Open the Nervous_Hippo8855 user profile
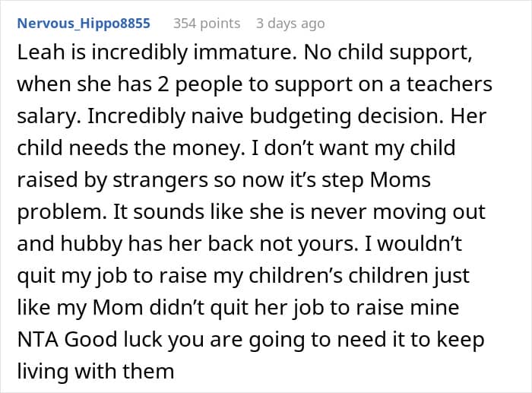The height and width of the screenshot is (393, 532). tap(84, 24)
